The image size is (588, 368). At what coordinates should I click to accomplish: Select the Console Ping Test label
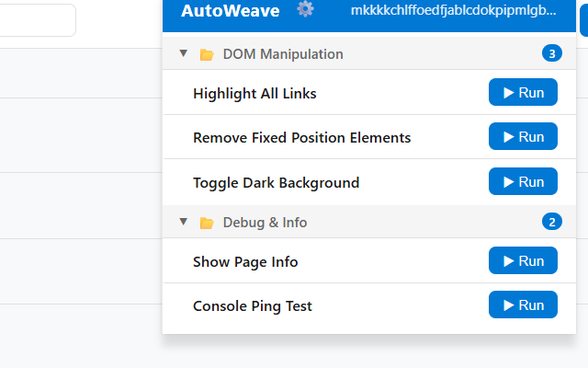click(253, 306)
